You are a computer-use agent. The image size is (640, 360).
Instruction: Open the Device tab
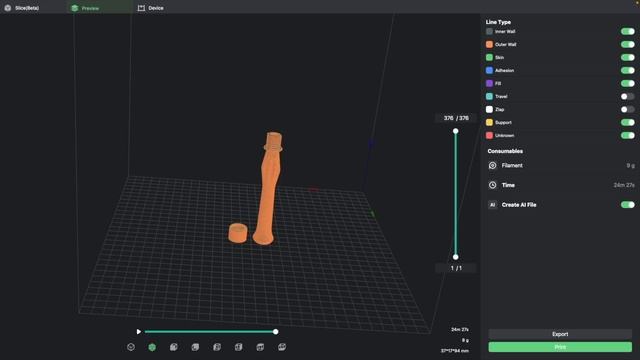[151, 8]
